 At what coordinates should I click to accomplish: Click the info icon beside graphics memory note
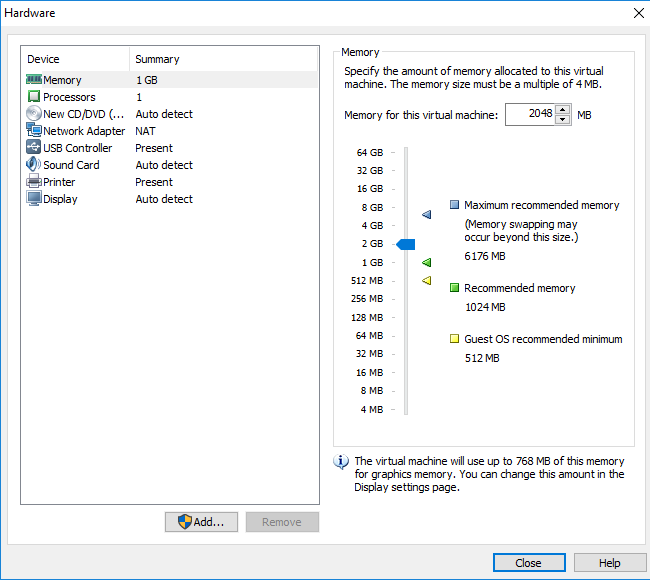(341, 461)
